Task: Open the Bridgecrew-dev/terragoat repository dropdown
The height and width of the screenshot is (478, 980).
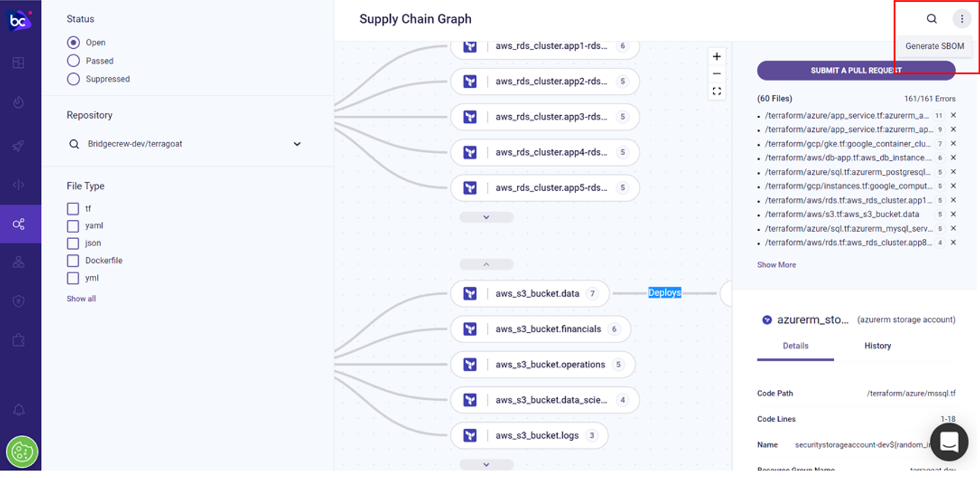Action: click(x=185, y=144)
